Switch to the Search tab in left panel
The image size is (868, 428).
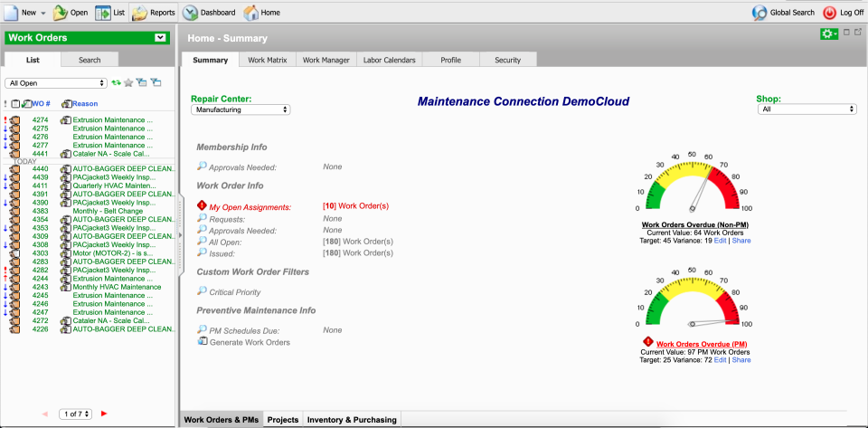coord(90,60)
